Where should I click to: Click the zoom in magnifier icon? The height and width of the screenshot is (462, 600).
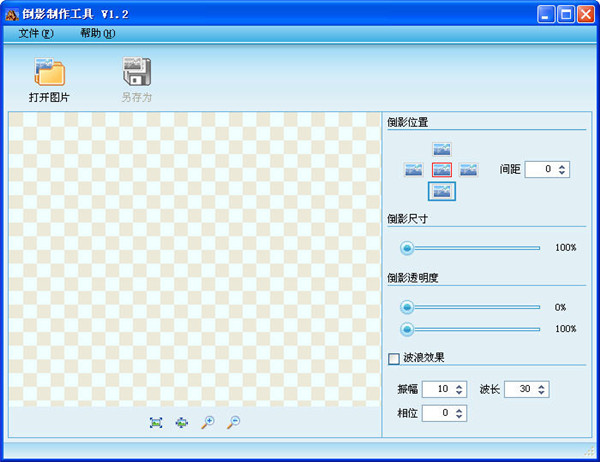pyautogui.click(x=208, y=423)
